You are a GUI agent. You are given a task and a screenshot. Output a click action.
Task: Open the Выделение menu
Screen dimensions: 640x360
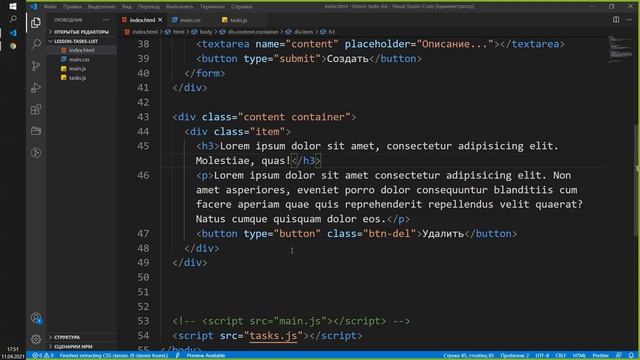(102, 7)
